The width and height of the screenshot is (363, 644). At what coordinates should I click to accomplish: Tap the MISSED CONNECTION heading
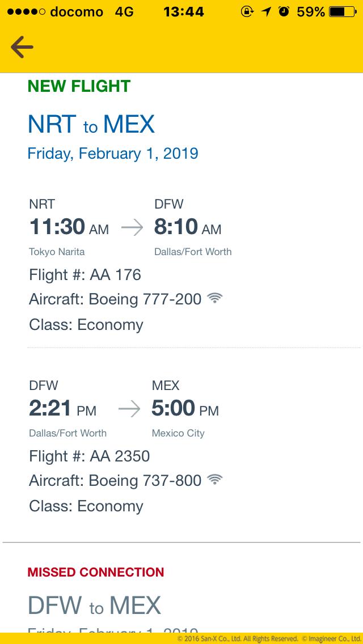click(x=96, y=573)
